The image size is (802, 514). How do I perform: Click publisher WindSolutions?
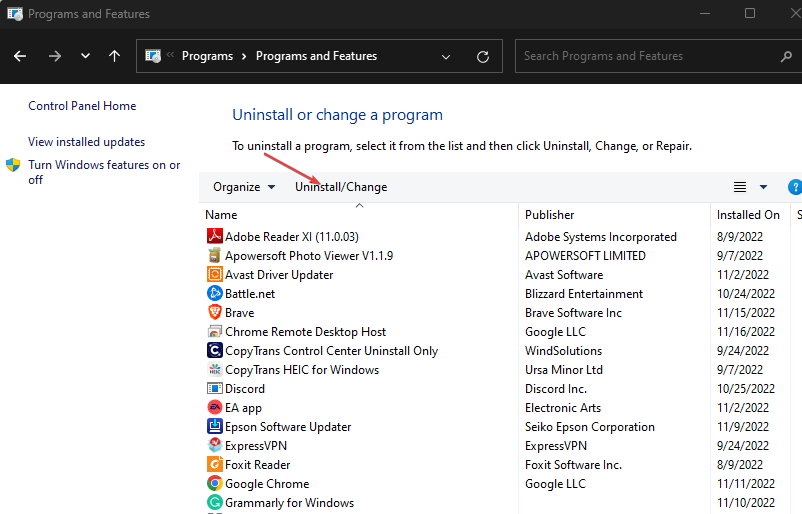563,351
